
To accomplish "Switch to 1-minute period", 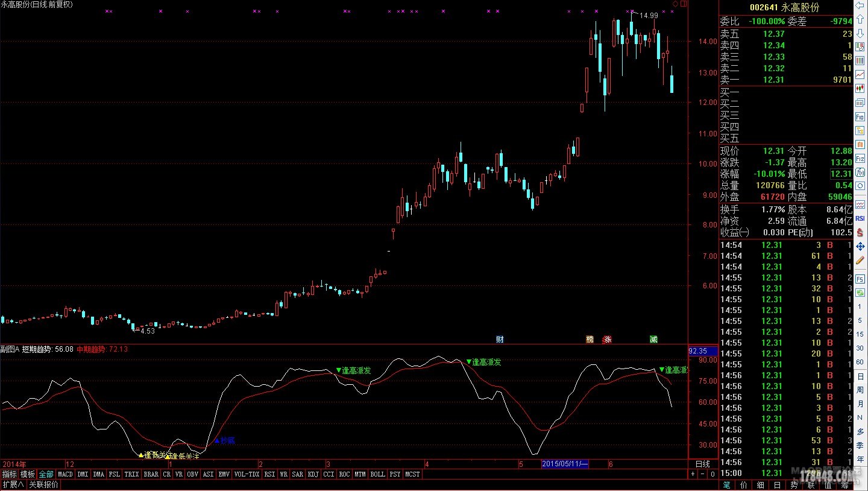I will click(860, 306).
